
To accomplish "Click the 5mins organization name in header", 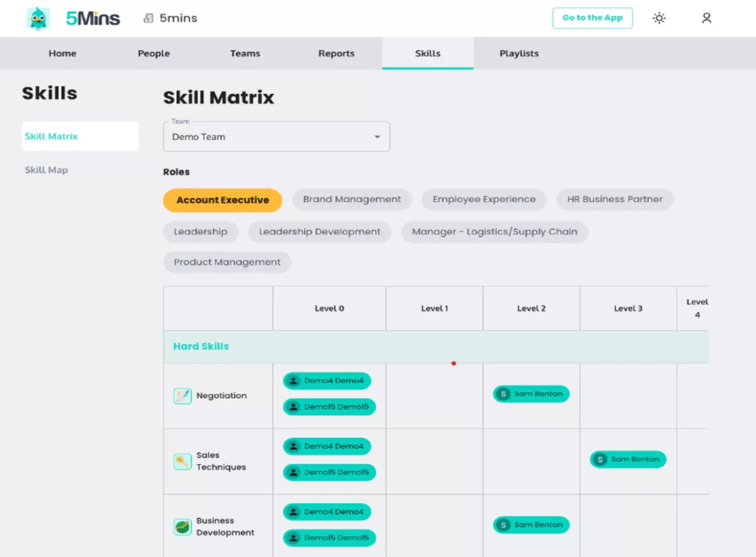I will click(x=179, y=19).
